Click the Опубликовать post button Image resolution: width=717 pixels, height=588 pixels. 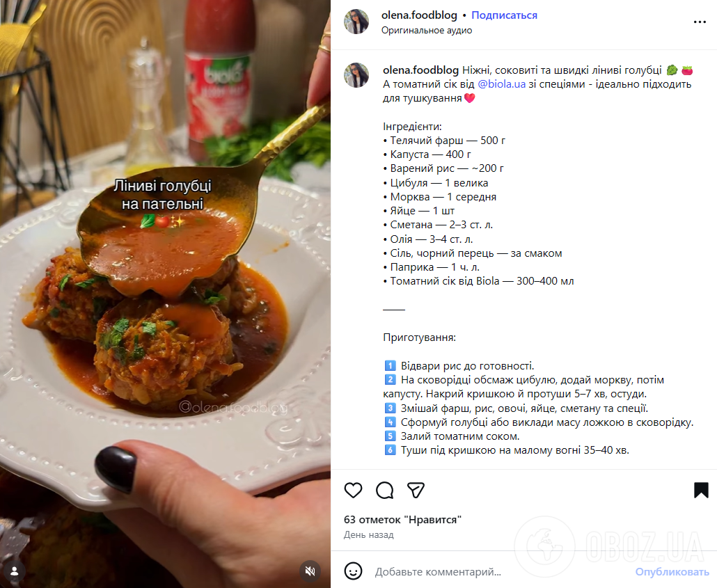pyautogui.click(x=672, y=571)
